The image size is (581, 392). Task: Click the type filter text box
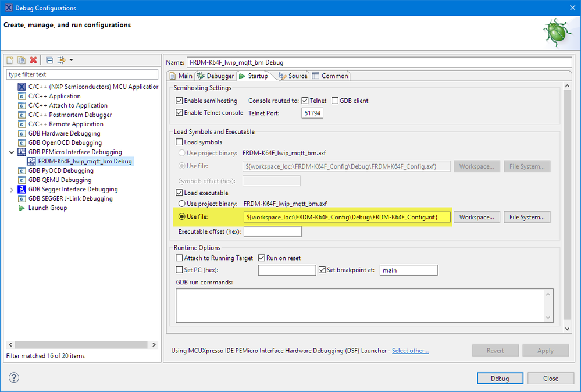82,74
